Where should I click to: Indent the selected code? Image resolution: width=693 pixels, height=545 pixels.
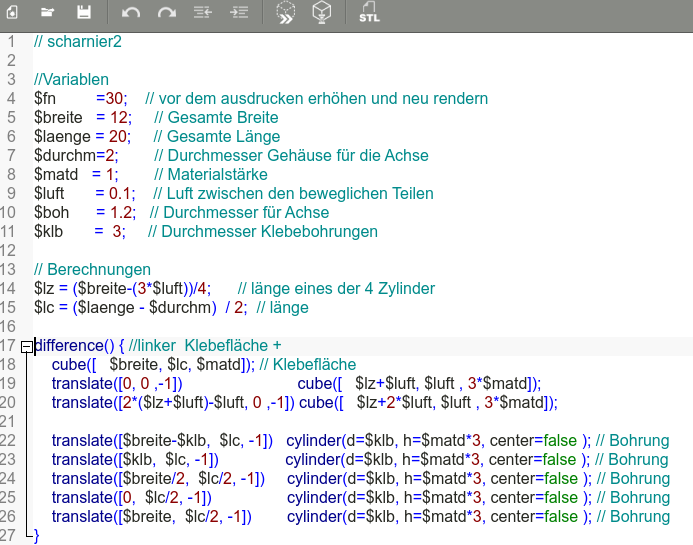[239, 12]
